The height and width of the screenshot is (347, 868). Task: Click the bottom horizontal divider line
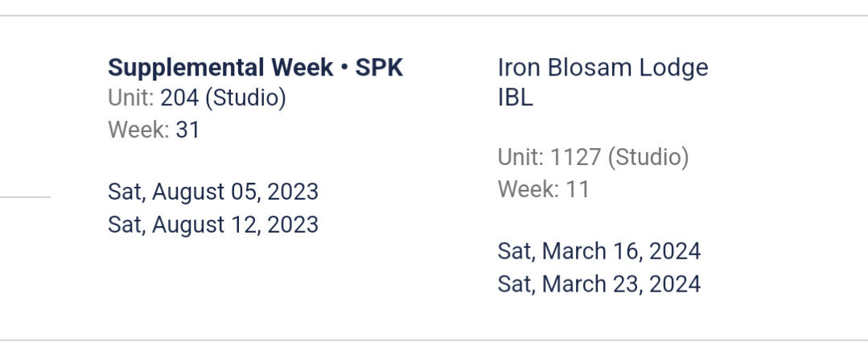[x=434, y=341]
